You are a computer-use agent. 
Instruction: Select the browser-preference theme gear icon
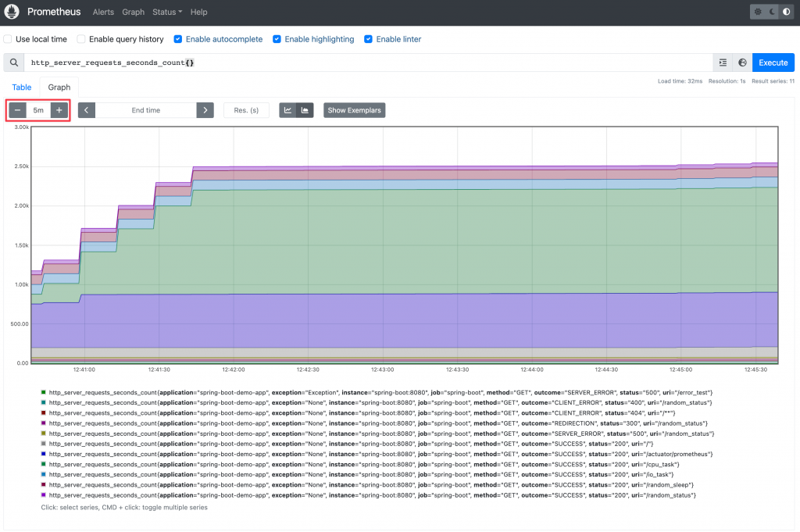(x=758, y=12)
